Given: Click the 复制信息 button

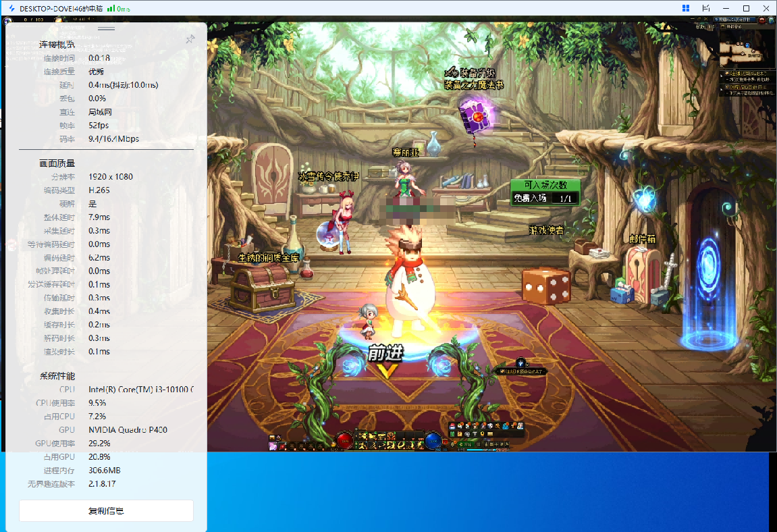Looking at the screenshot, I should pyautogui.click(x=106, y=511).
